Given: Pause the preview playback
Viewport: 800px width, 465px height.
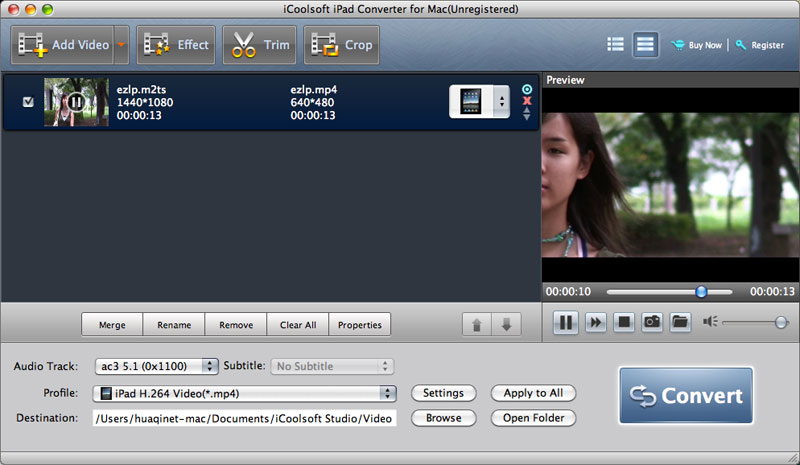Looking at the screenshot, I should pos(566,322).
